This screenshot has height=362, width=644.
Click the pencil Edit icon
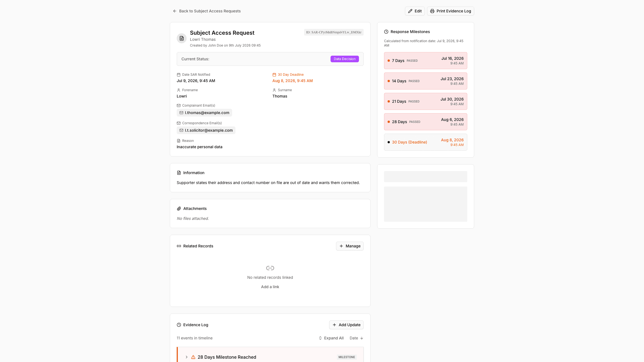(410, 11)
